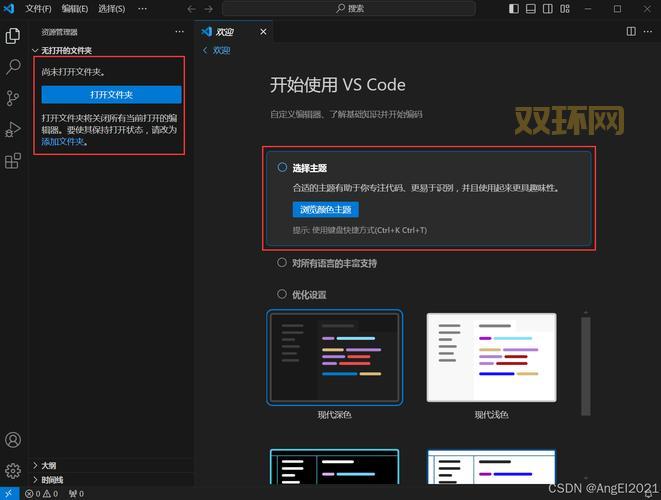Image resolution: width=661 pixels, height=500 pixels.
Task: Open the 文件(F) menu
Action: point(38,8)
